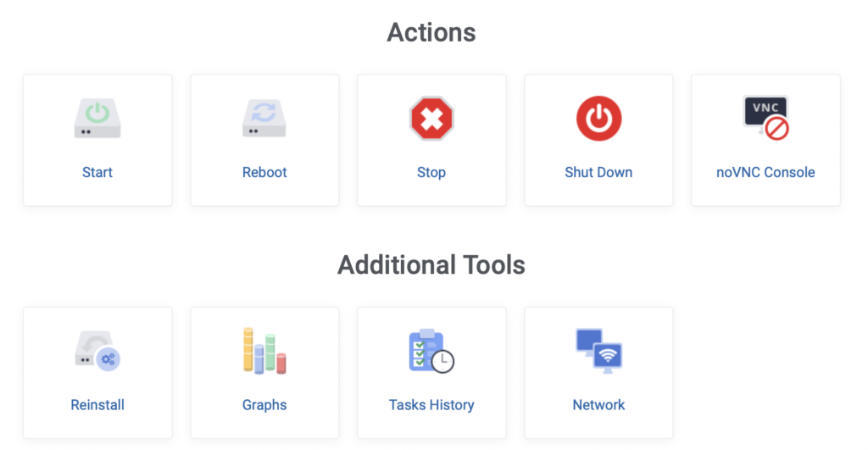Select the Reboot text link
The width and height of the screenshot is (868, 450).
point(264,172)
